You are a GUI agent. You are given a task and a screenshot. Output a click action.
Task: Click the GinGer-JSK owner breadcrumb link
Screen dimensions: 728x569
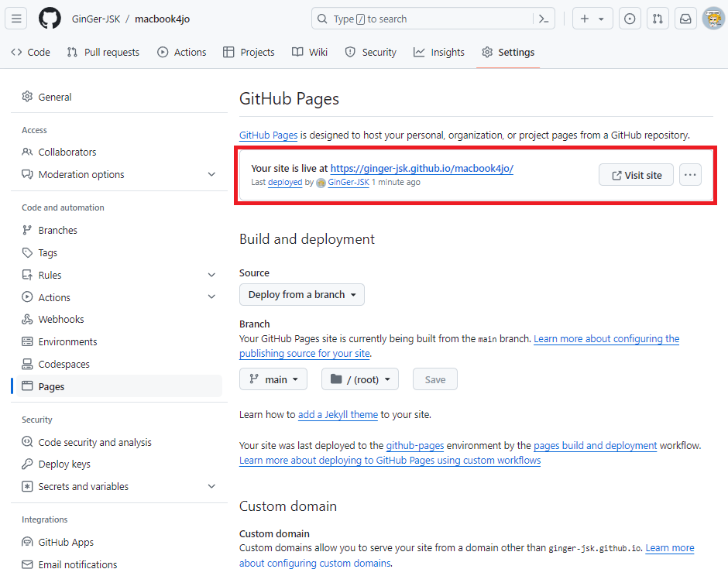96,19
